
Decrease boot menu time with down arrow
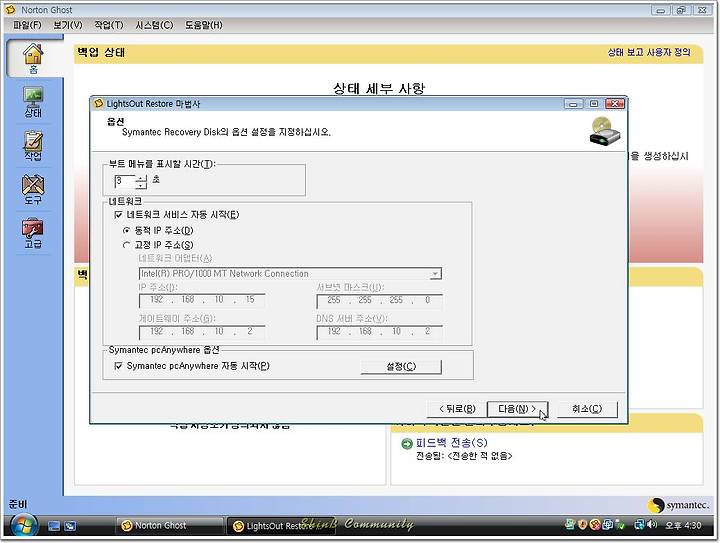(x=141, y=185)
